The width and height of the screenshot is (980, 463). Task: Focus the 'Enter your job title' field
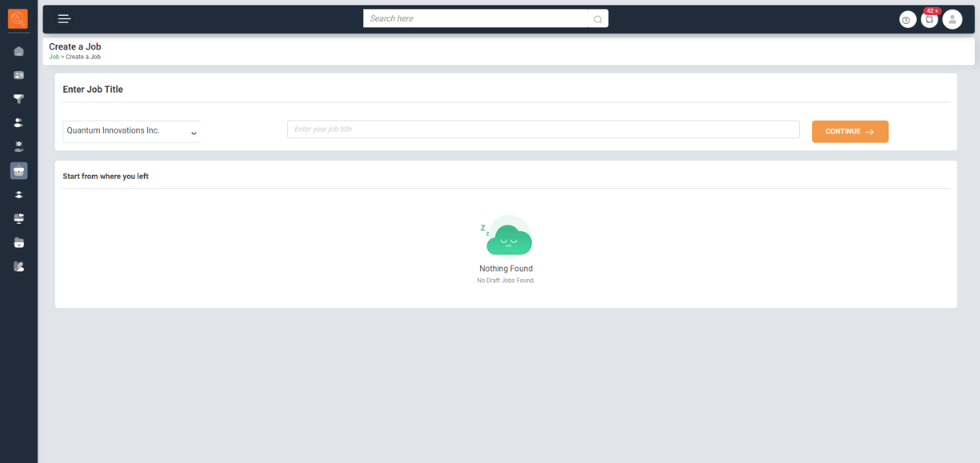point(542,130)
